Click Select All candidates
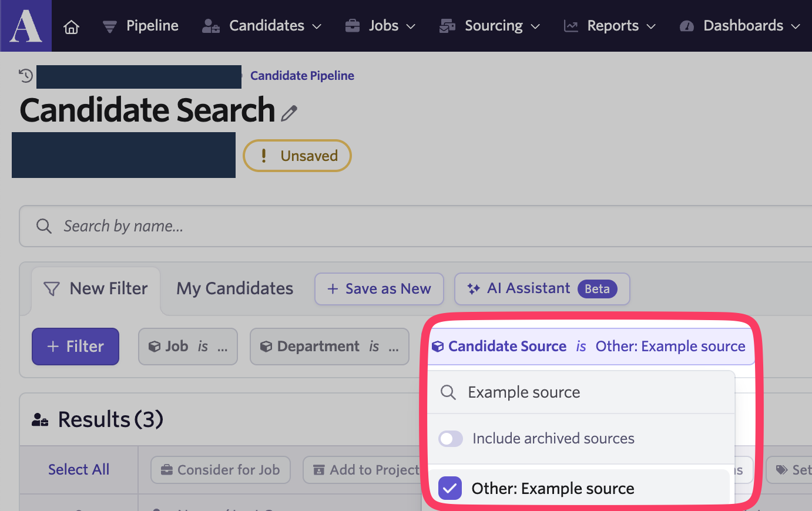Viewport: 812px width, 511px height. tap(79, 469)
